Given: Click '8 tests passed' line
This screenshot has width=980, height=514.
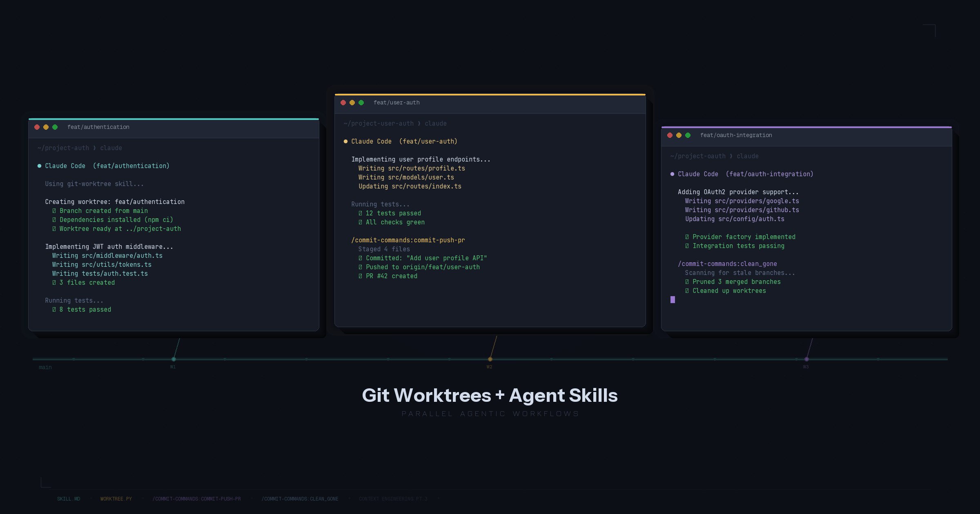Looking at the screenshot, I should click(x=82, y=310).
